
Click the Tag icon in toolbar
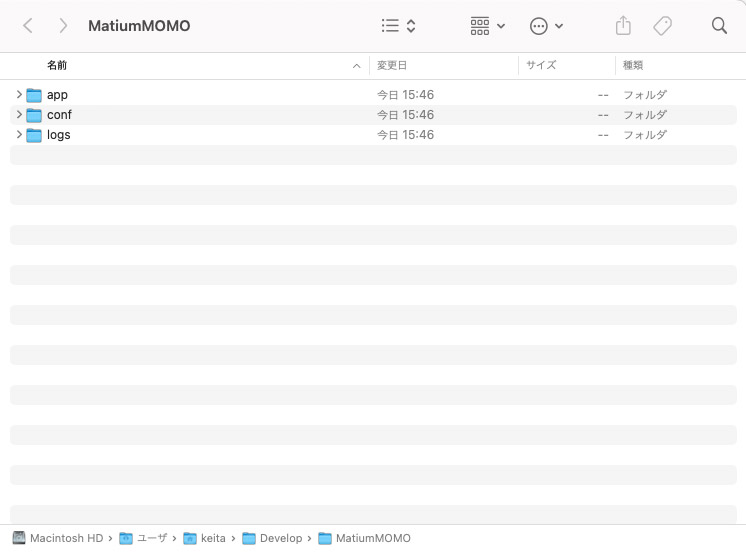point(662,26)
